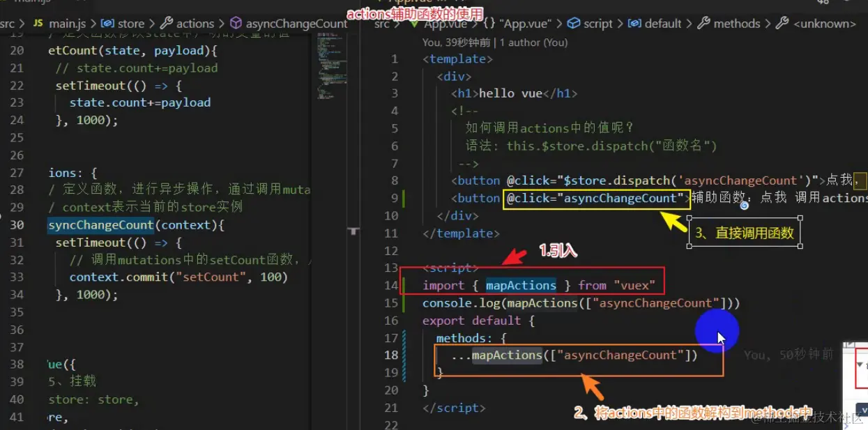This screenshot has height=430, width=868.
Task: Click <div> opening tag on line 2
Action: point(454,77)
